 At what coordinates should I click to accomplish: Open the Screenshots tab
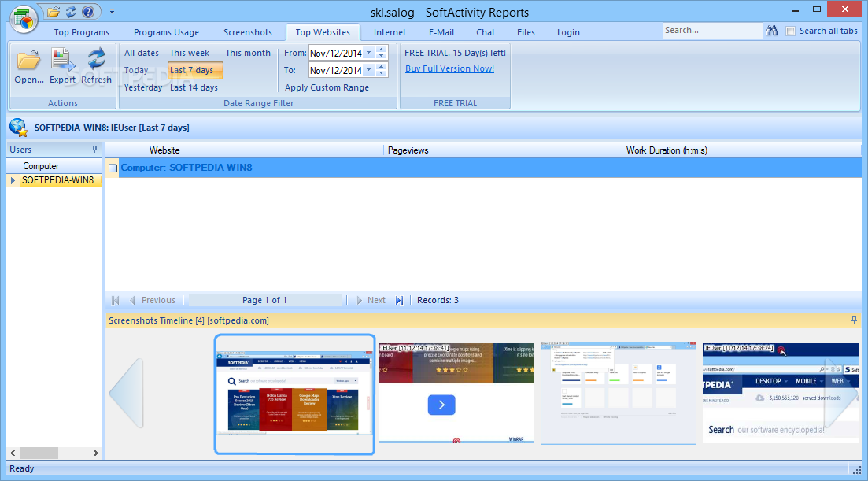pyautogui.click(x=247, y=32)
